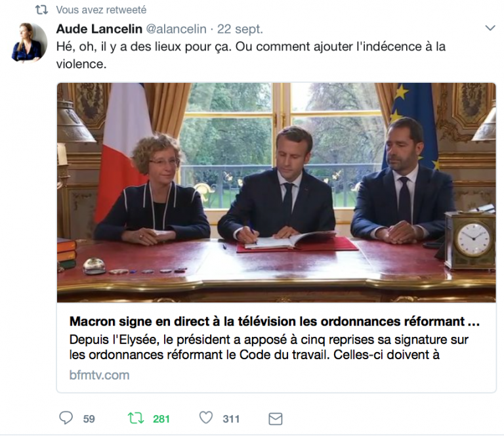Click the reply speech bubble icon

point(66,418)
